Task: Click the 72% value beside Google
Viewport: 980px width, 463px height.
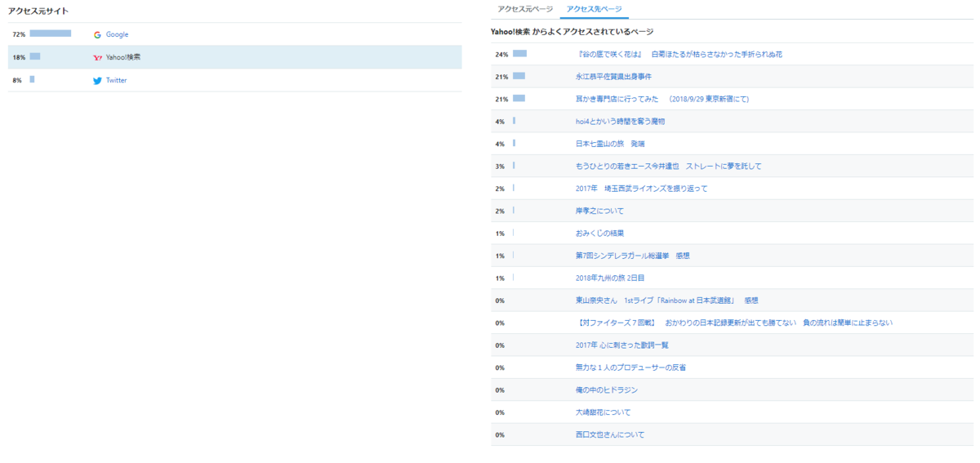Action: click(x=19, y=34)
